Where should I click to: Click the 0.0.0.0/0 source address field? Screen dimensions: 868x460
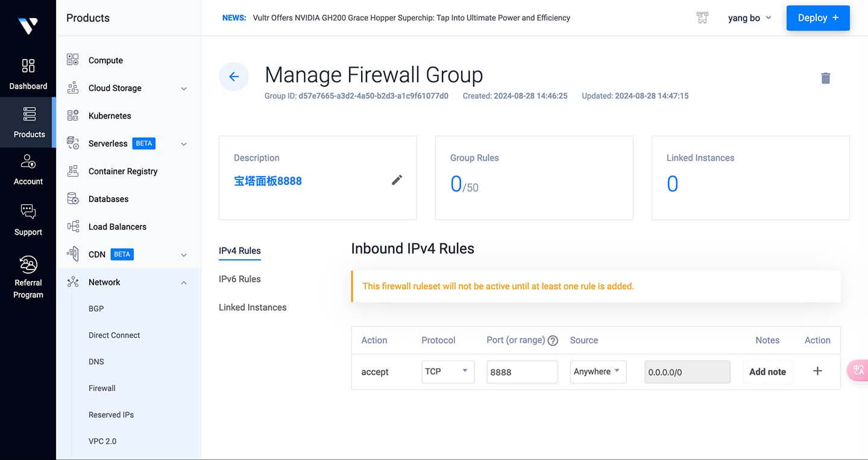coord(687,372)
